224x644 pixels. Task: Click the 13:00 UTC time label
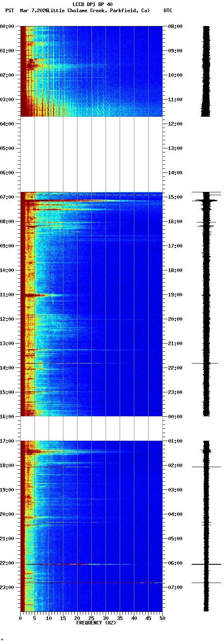click(176, 148)
